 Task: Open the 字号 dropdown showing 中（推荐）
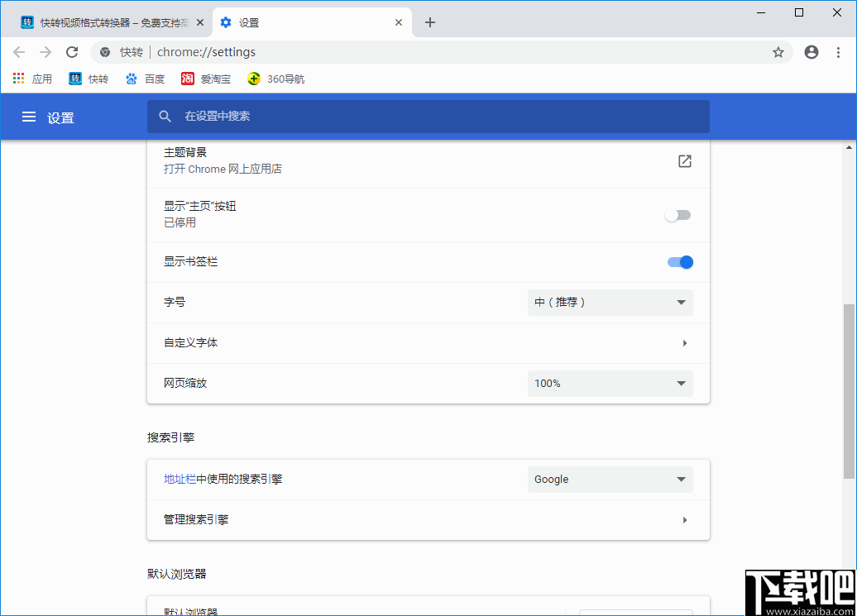610,302
